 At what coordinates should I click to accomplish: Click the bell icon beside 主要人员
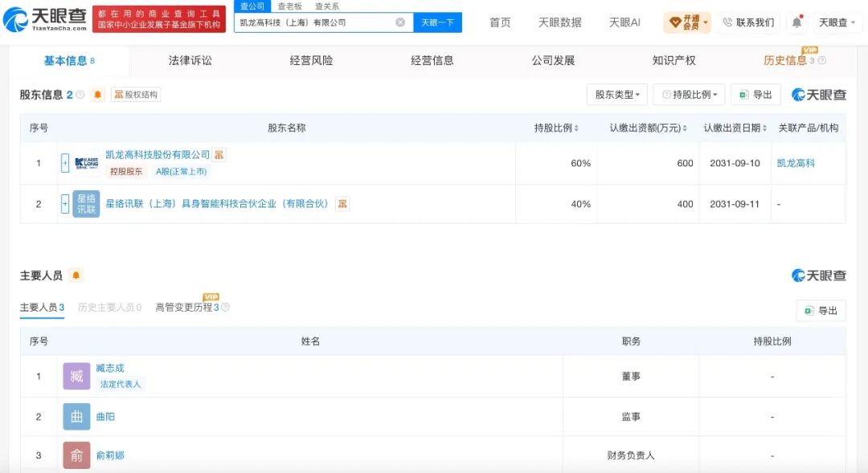(x=76, y=275)
